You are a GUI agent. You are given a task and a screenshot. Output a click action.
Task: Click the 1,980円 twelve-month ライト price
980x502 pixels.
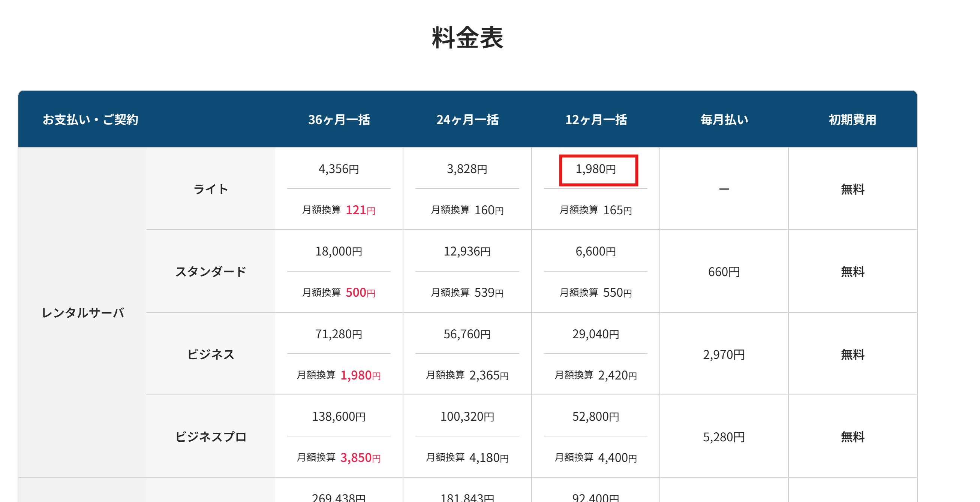[596, 169]
